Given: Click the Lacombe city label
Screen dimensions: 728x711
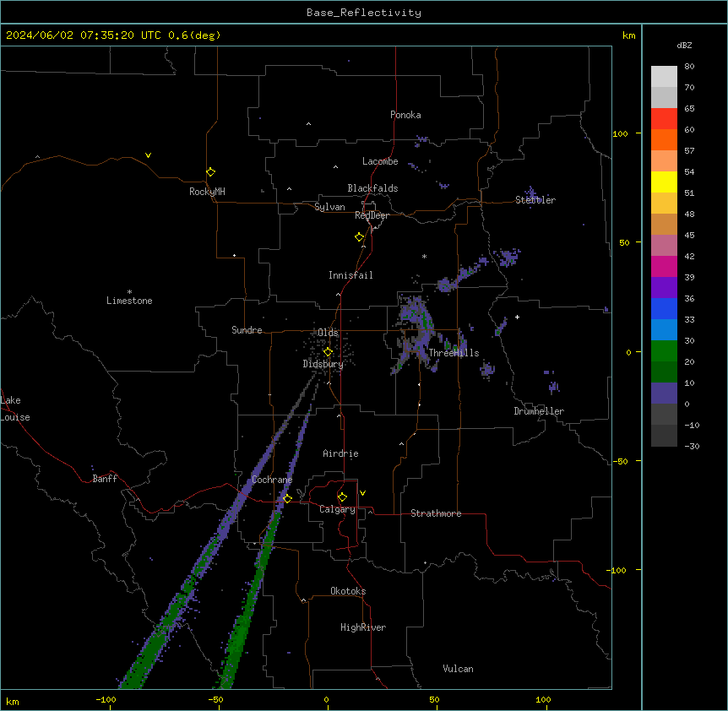Looking at the screenshot, I should [380, 161].
